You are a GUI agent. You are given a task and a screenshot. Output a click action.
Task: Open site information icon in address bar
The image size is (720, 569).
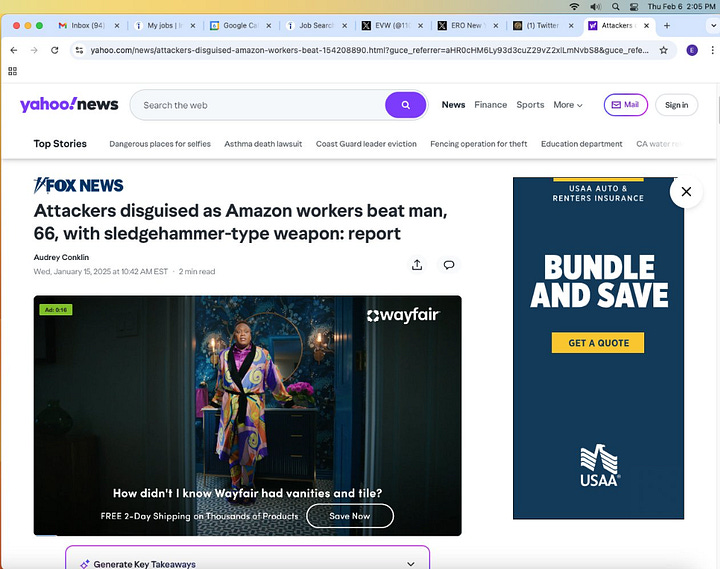click(79, 50)
